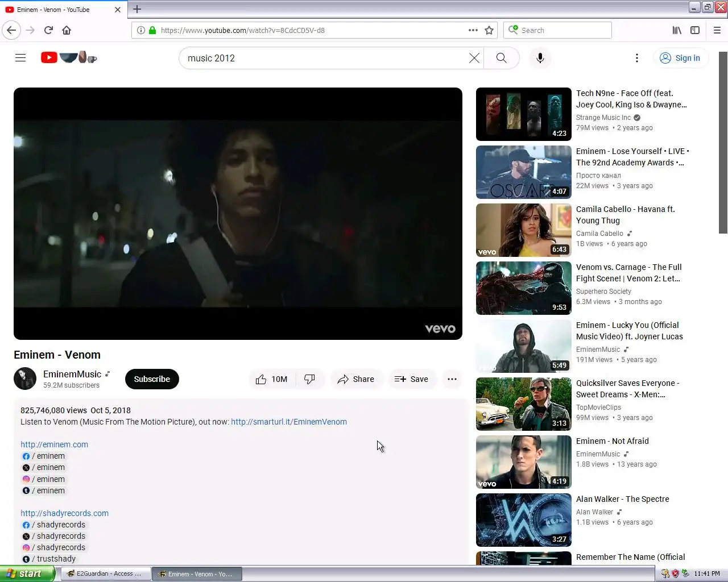Reload the page with refresh icon
Viewport: 728px width, 582px height.
point(48,30)
